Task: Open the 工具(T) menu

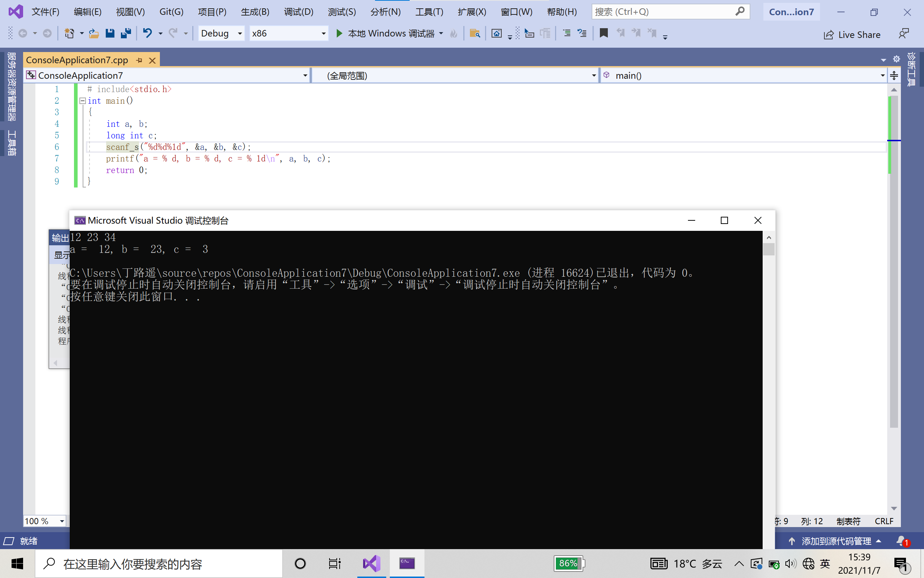Action: (x=429, y=12)
